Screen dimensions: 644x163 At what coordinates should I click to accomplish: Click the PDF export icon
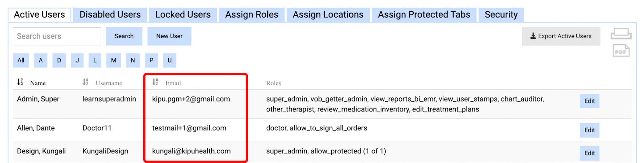[x=621, y=51]
